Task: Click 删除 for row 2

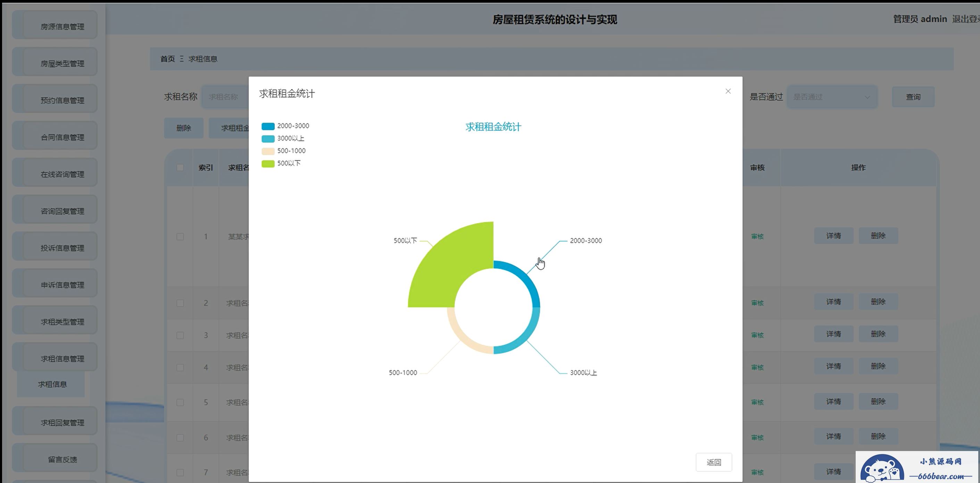Action: (879, 302)
